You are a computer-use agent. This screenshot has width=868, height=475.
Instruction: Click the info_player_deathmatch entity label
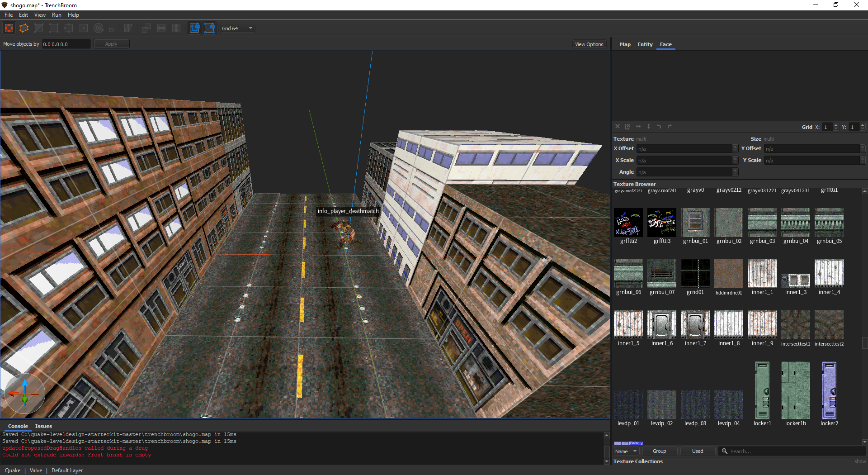(348, 211)
